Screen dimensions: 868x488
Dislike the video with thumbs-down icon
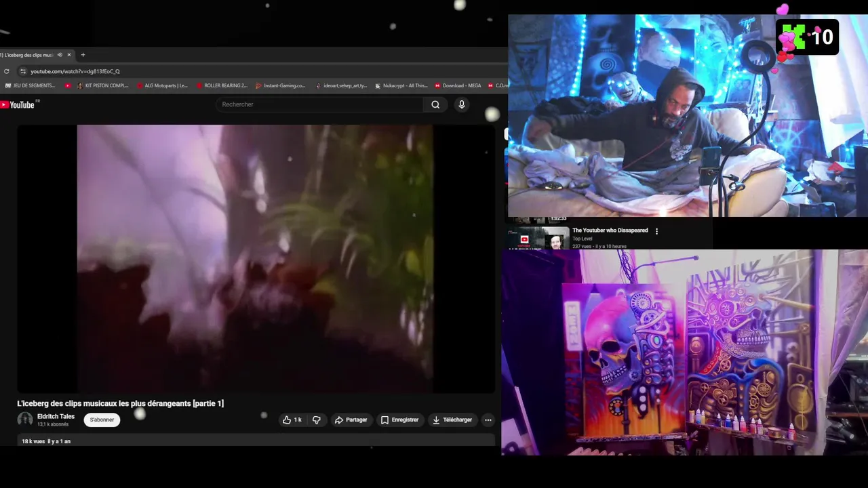(316, 420)
